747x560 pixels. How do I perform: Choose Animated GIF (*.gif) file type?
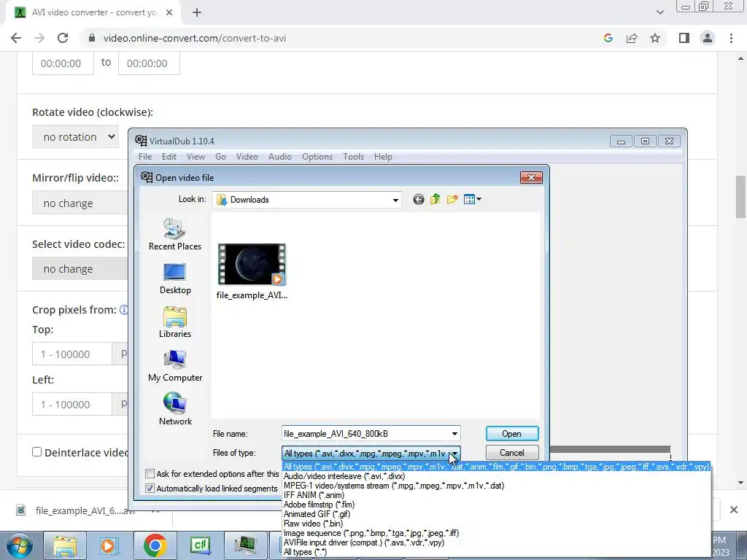pos(496,514)
